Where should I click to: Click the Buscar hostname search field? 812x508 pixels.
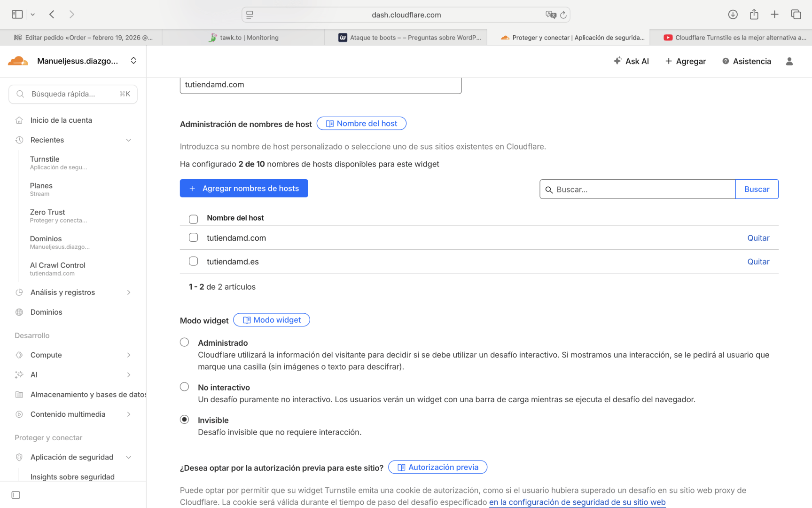(x=643, y=190)
